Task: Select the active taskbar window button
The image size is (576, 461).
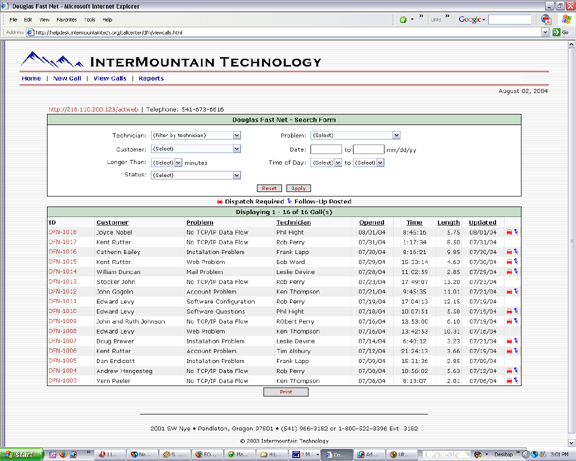Action: point(337,455)
